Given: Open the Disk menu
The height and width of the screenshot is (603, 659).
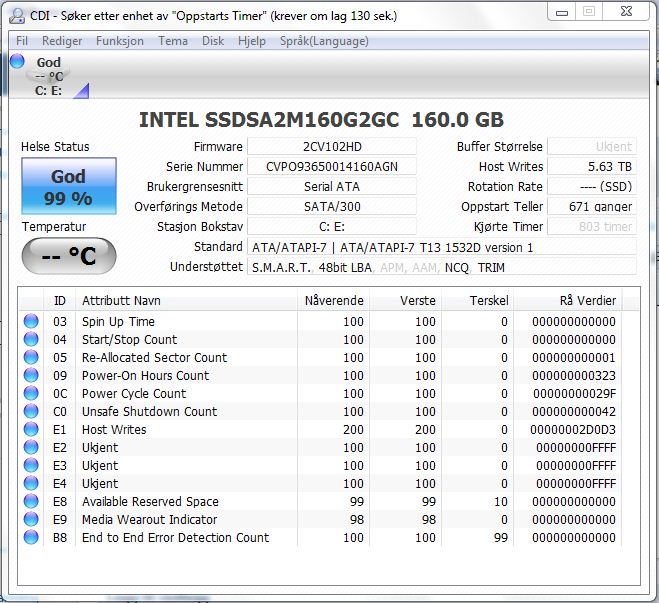Looking at the screenshot, I should (x=213, y=41).
